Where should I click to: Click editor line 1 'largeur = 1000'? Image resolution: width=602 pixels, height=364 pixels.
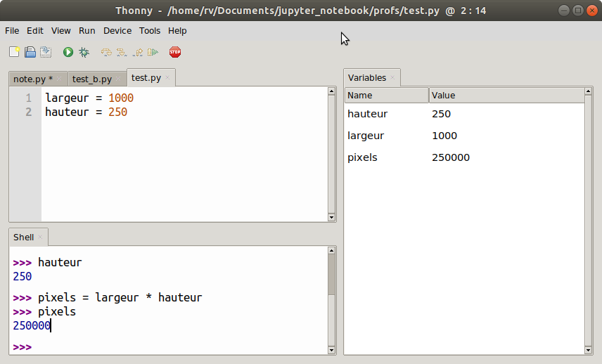89,98
